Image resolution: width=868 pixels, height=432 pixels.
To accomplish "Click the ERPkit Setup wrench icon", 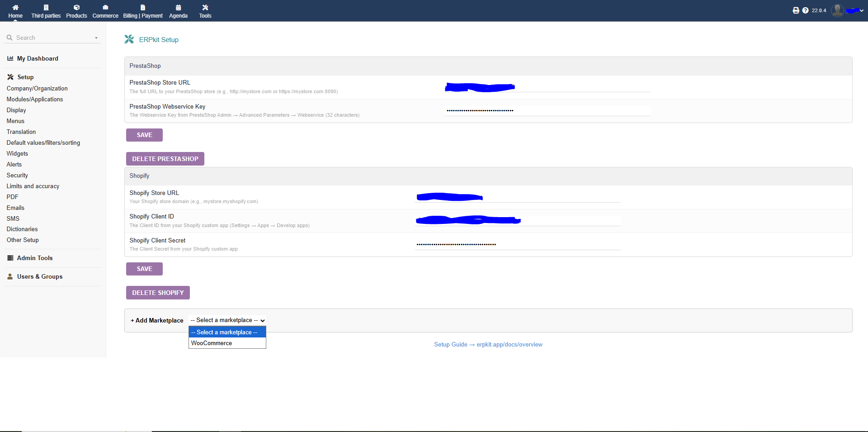I will point(129,39).
